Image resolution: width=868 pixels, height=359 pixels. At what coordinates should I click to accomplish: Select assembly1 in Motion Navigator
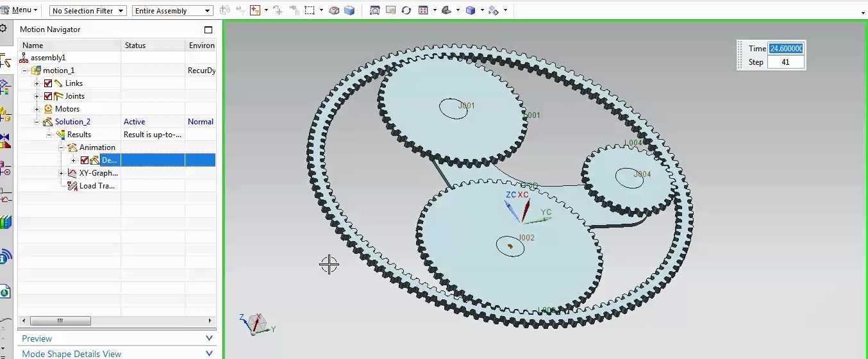point(48,58)
